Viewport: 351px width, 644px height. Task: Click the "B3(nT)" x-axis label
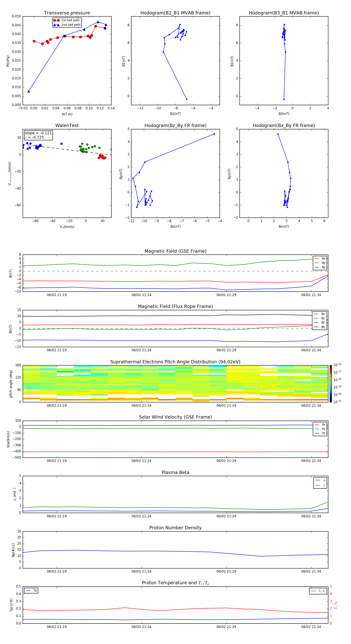click(284, 114)
